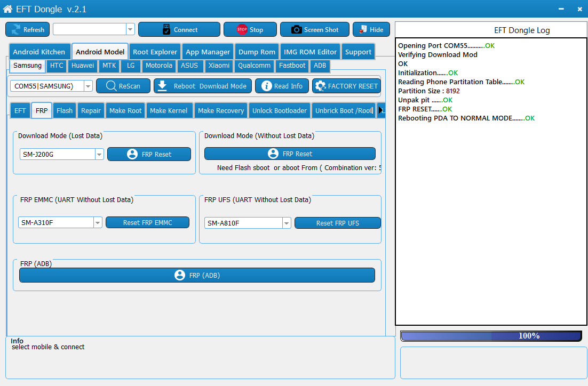
Task: Open the Root Explorer tab
Action: 155,52
